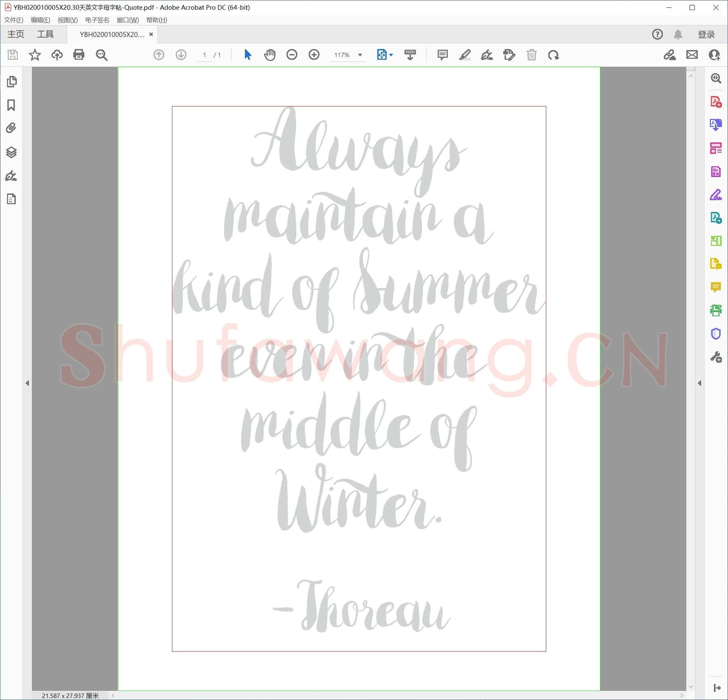The width and height of the screenshot is (728, 700).
Task: Click the vertical scrollbar up arrow
Action: (x=691, y=76)
